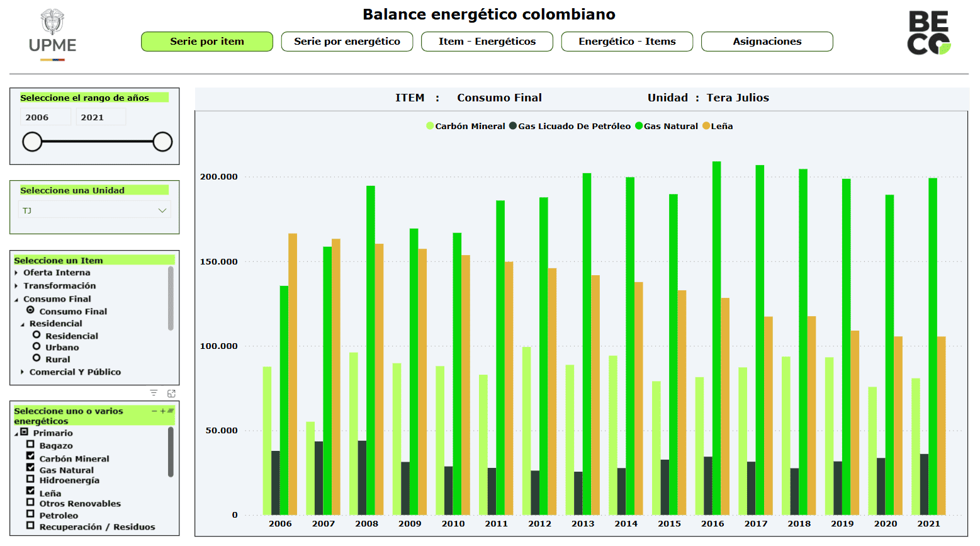Image resolution: width=980 pixels, height=546 pixels.
Task: Check the Bagazo checkbox
Action: coord(30,445)
